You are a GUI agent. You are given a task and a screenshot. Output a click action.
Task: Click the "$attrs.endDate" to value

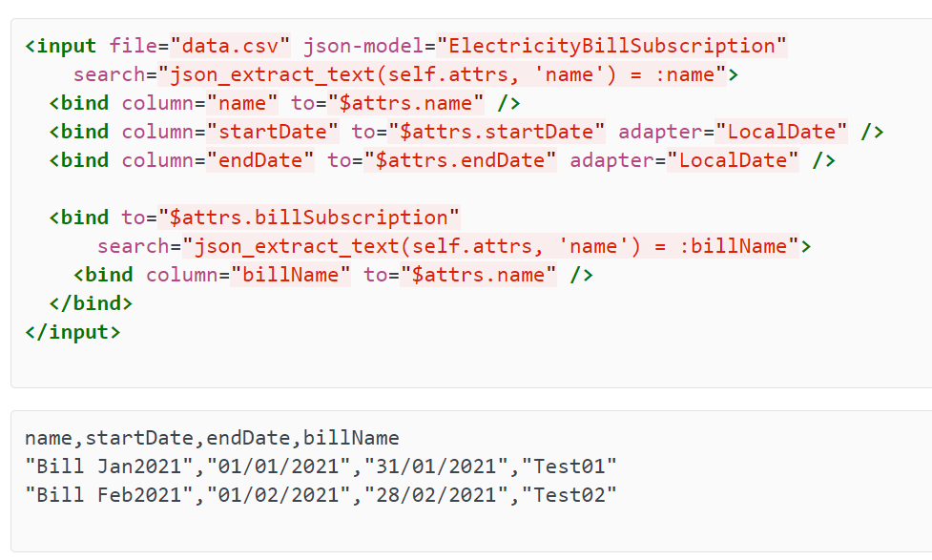point(460,160)
